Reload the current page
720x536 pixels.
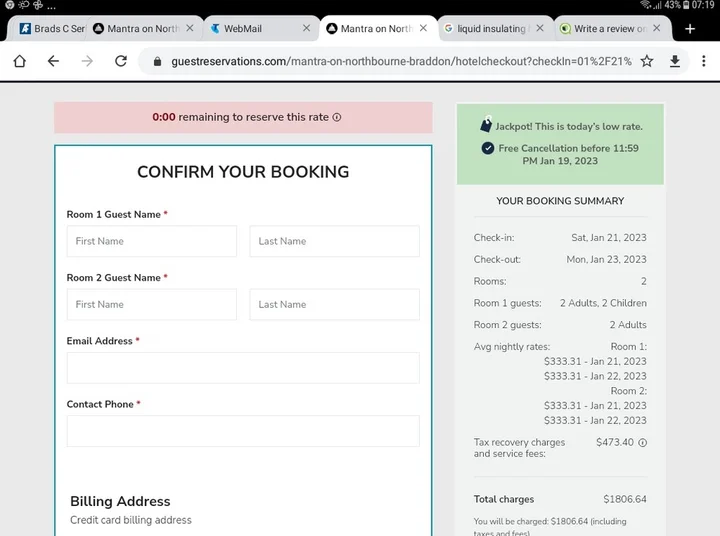[121, 61]
